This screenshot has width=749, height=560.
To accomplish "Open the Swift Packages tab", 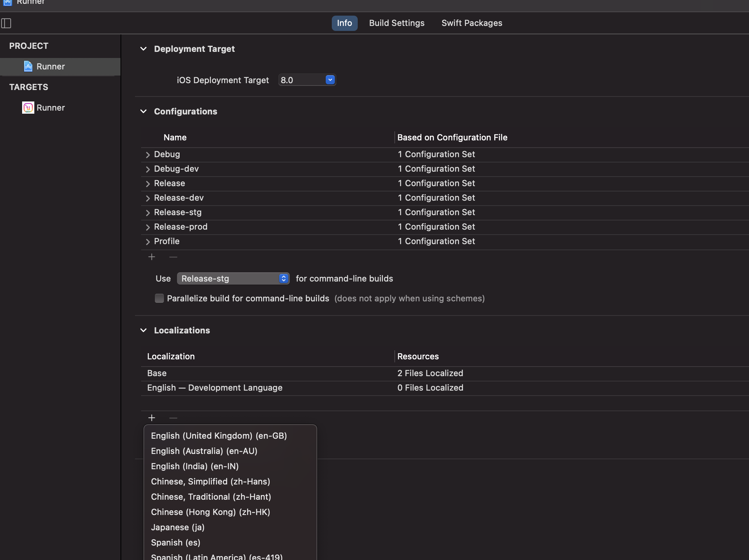I will tap(472, 23).
